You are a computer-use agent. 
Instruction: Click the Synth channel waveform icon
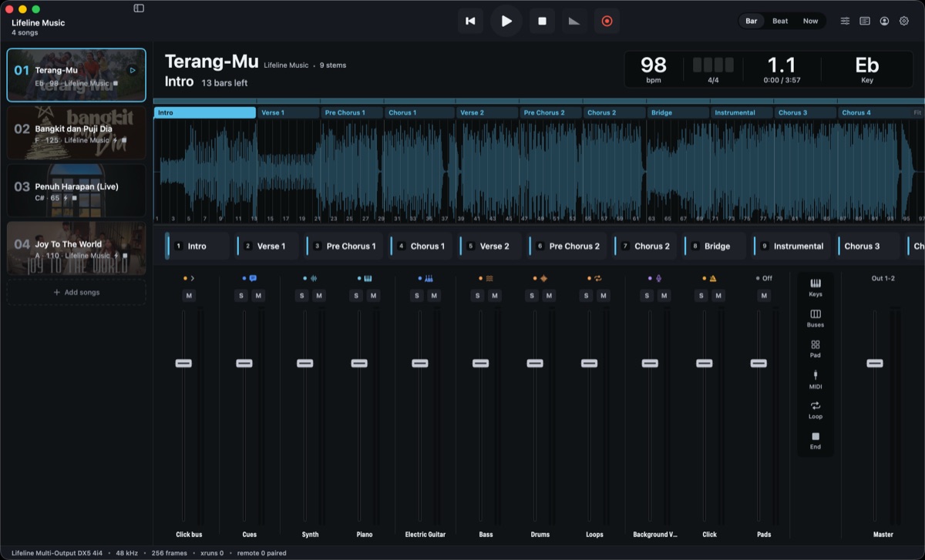click(x=313, y=278)
